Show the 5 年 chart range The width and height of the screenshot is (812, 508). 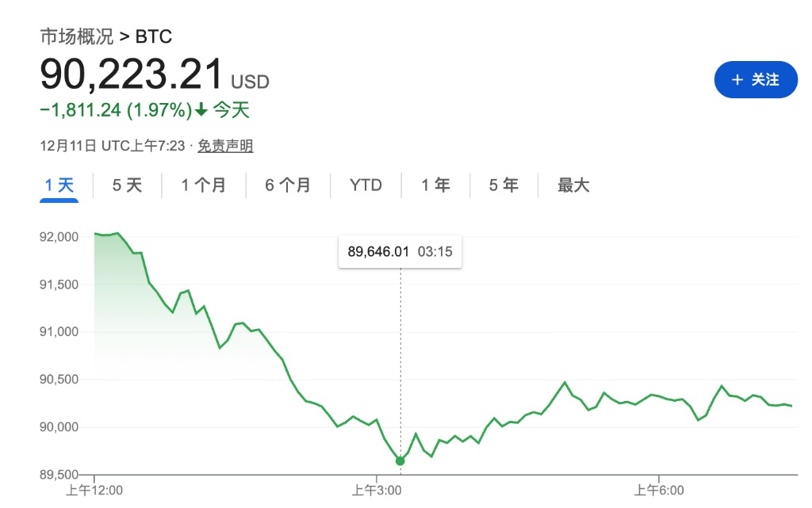click(x=504, y=185)
